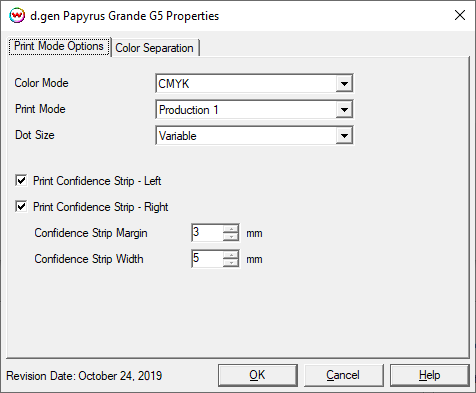Switch to the Color Separation tab
The width and height of the screenshot is (476, 393).
(x=155, y=48)
